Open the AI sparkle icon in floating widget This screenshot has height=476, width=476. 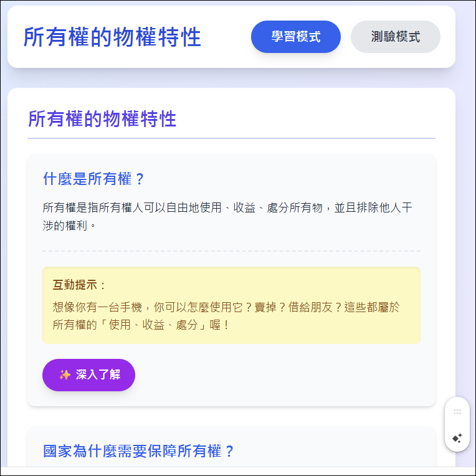[x=457, y=438]
